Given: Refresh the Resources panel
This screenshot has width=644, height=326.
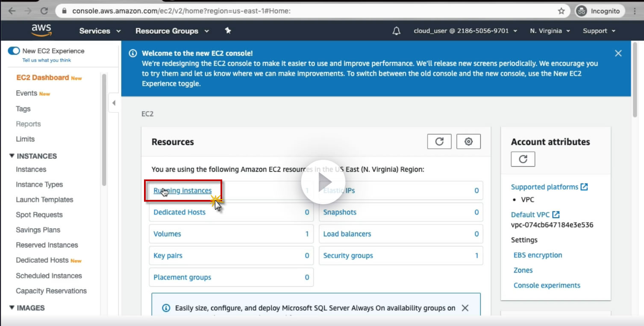Looking at the screenshot, I should point(439,141).
